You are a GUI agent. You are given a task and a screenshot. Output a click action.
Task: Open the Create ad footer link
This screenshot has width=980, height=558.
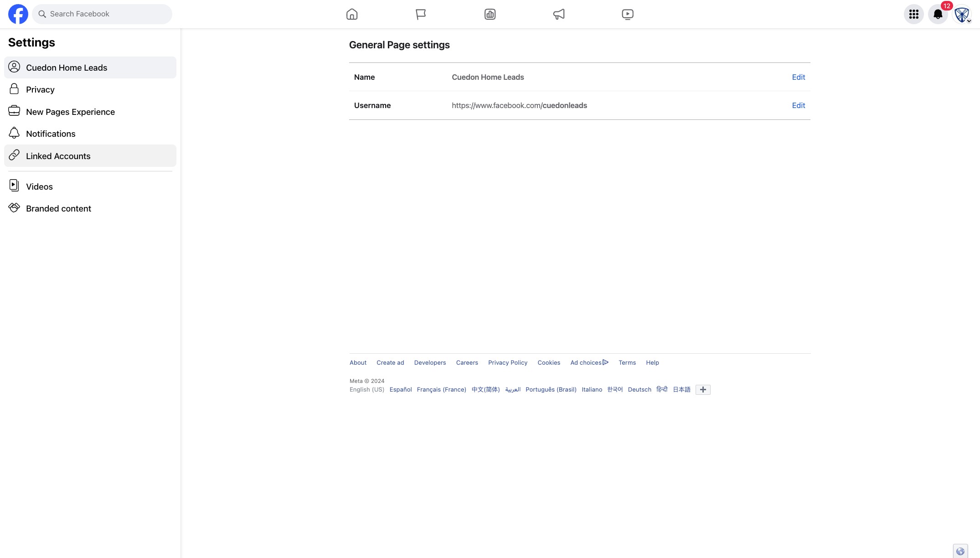390,363
